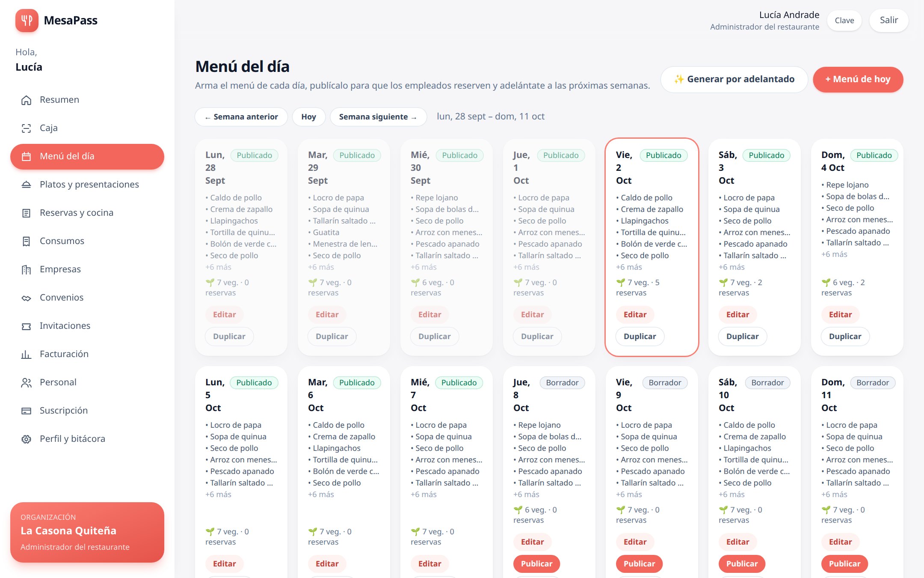Duplicate the Vie 2 Oct menu
924x578 pixels.
[x=640, y=337]
